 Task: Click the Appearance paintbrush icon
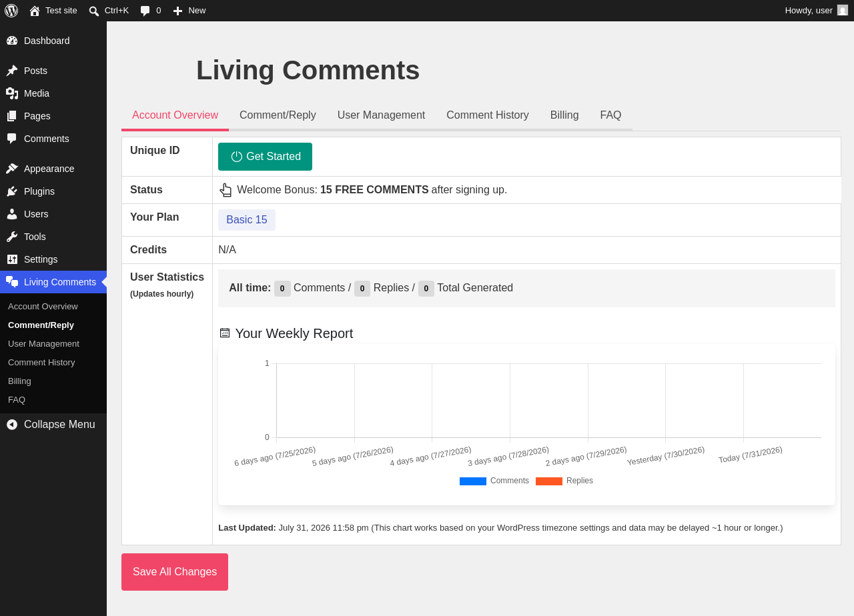[x=12, y=169]
